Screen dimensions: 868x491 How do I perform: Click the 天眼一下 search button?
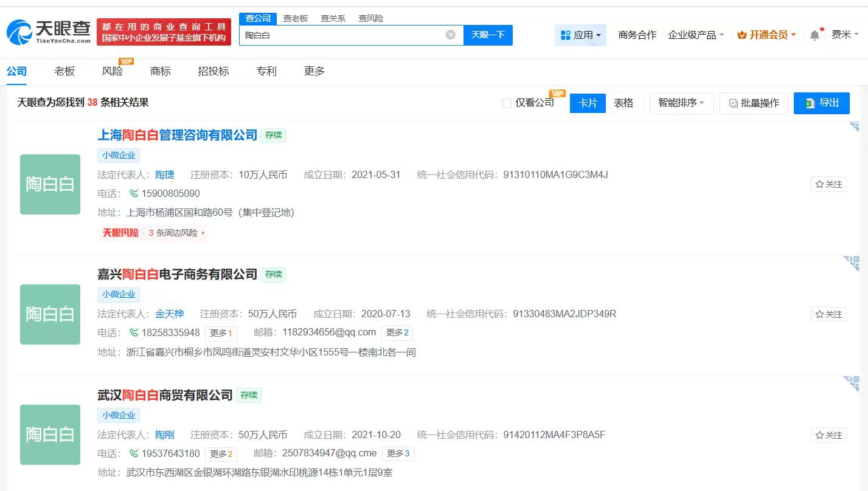pos(488,35)
